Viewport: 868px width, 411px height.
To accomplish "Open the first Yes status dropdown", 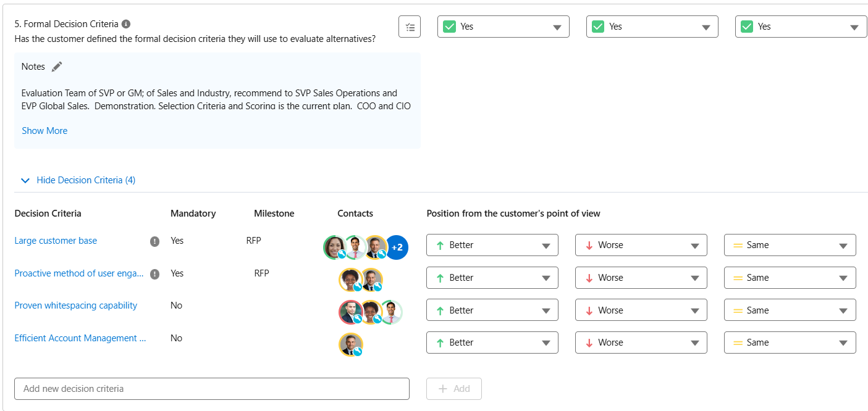I will 504,27.
